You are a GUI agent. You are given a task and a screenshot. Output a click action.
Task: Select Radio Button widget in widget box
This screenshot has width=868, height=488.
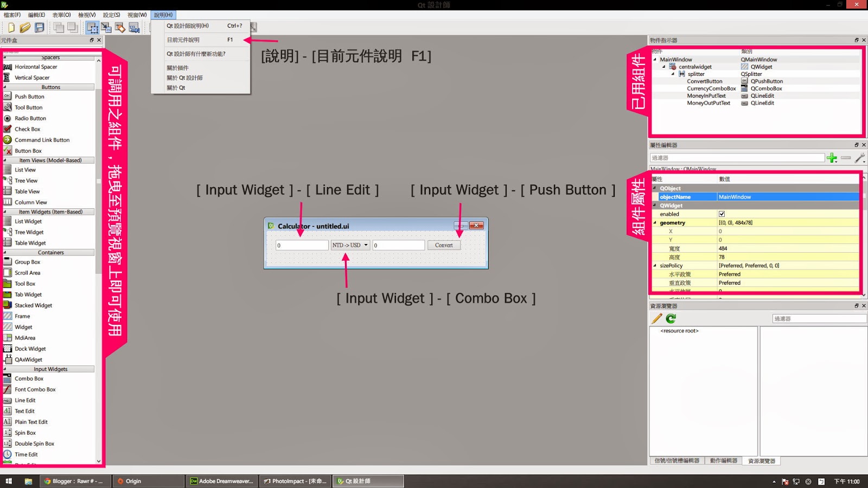[x=30, y=118]
